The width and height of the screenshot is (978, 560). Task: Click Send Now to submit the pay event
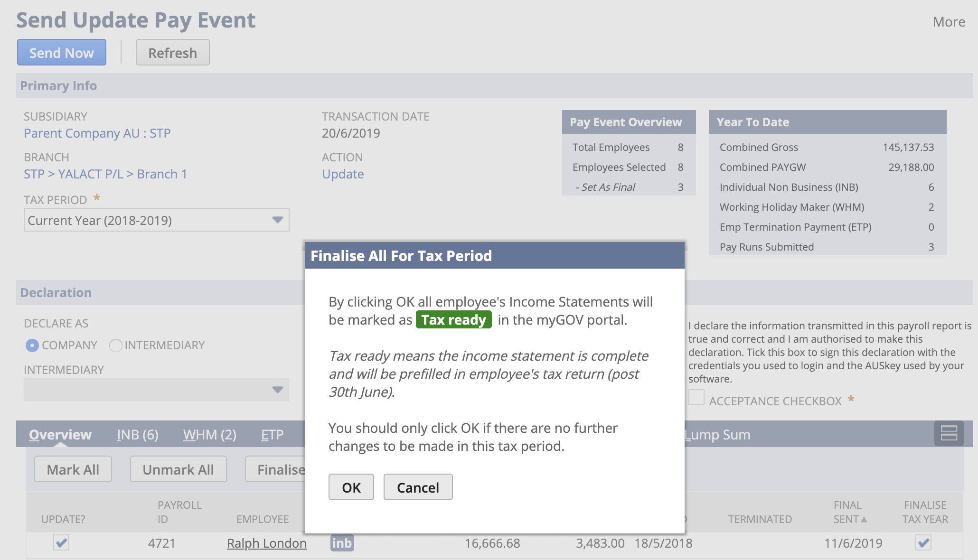pyautogui.click(x=61, y=52)
